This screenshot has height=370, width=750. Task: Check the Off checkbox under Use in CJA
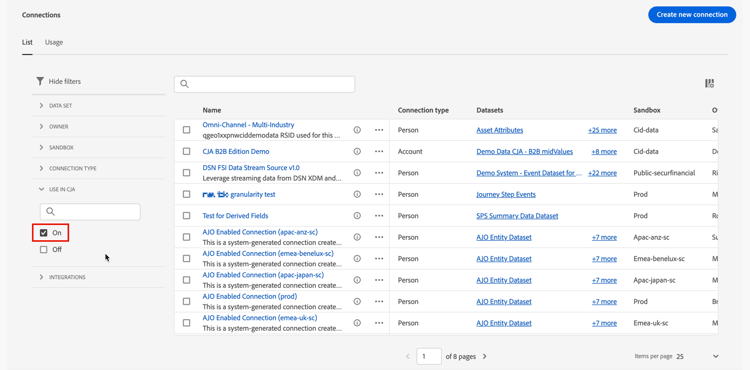(44, 250)
